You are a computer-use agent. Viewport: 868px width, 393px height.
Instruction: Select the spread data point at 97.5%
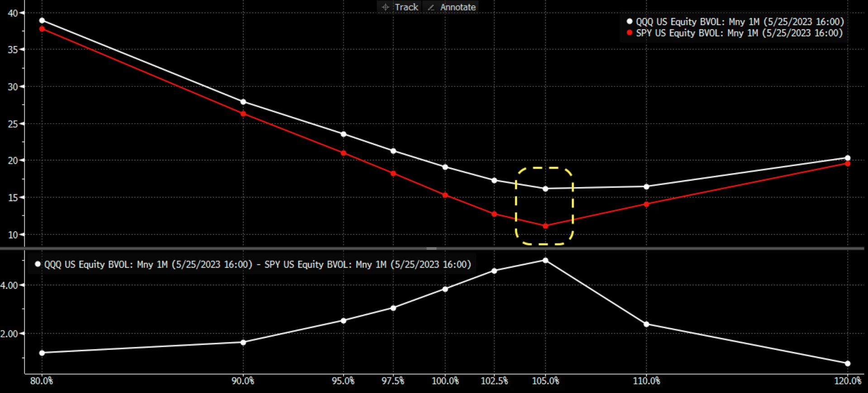(393, 308)
